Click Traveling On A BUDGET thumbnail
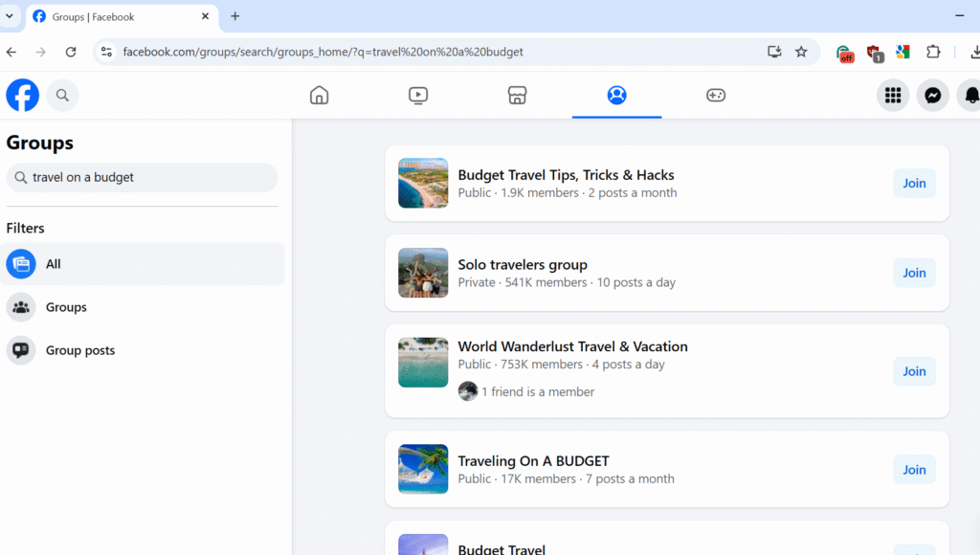980x555 pixels. 423,469
